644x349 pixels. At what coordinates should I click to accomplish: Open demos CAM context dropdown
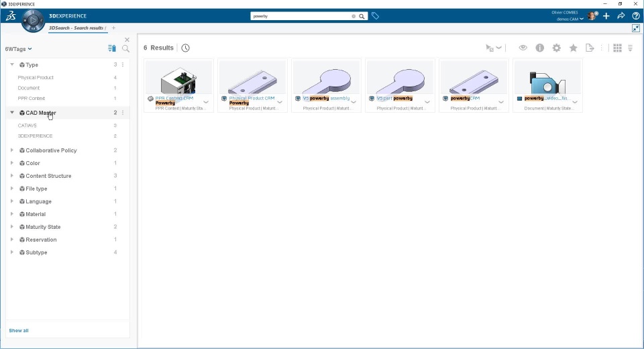tap(570, 19)
